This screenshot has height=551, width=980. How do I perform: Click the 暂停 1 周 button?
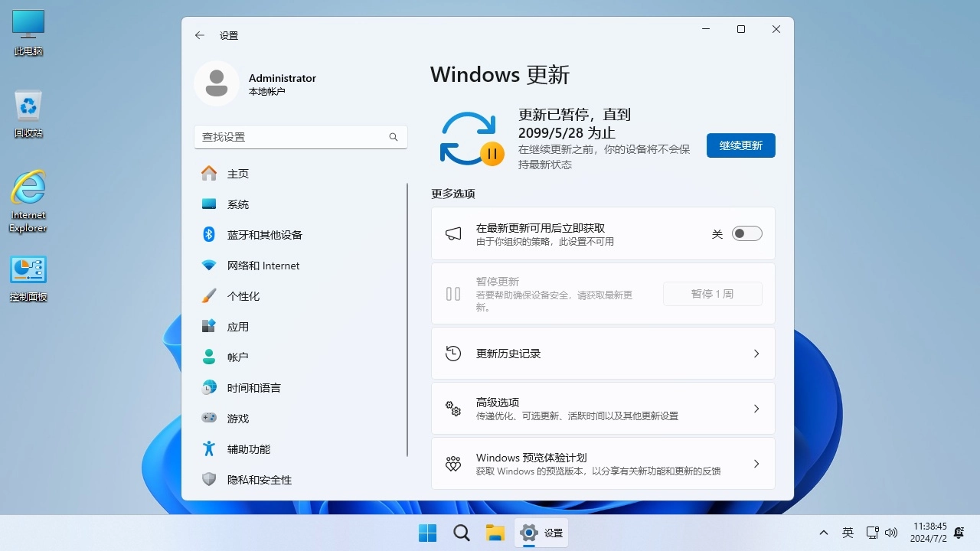tap(712, 293)
